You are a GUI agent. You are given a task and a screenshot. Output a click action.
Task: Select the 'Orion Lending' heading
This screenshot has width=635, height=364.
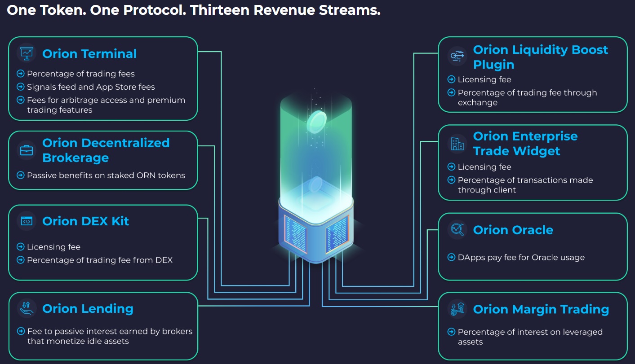88,309
